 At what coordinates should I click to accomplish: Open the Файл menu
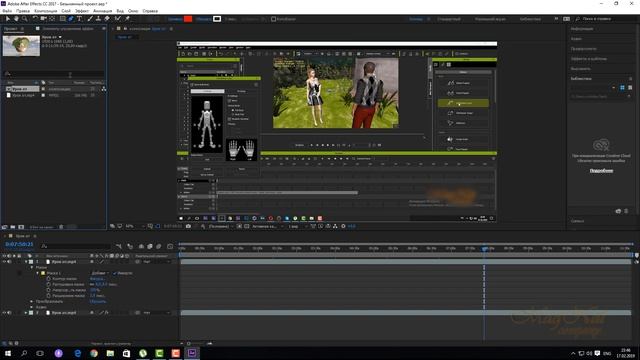click(x=7, y=11)
